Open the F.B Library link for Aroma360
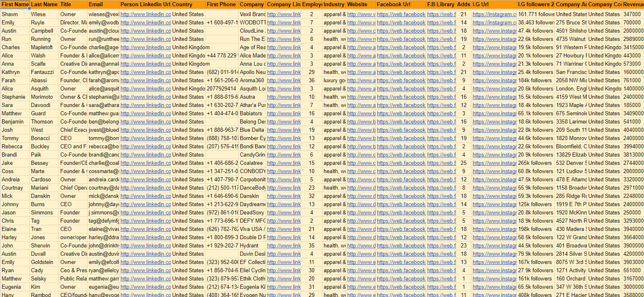Screen dimensions: 644x297 pyautogui.click(x=438, y=80)
